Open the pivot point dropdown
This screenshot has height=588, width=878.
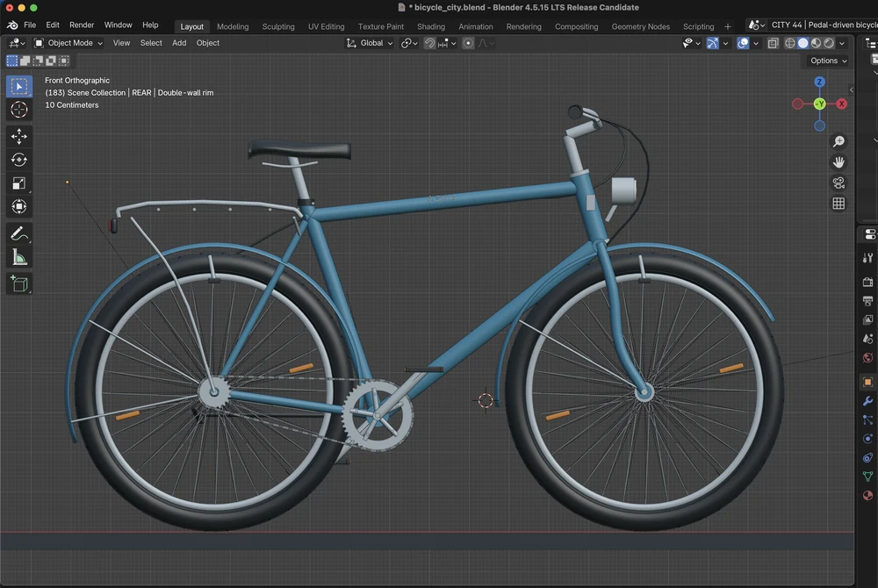pos(409,43)
